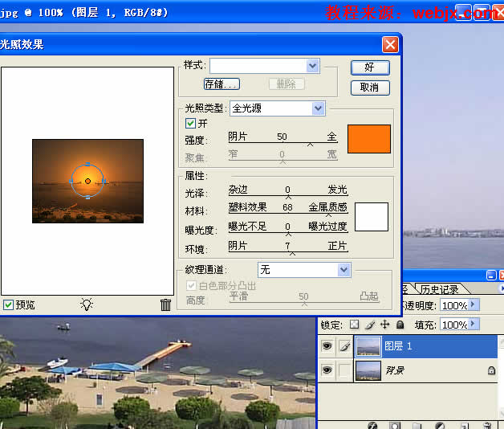This screenshot has width=504, height=429.
Task: Click the orange light color swatch
Action: [x=369, y=139]
